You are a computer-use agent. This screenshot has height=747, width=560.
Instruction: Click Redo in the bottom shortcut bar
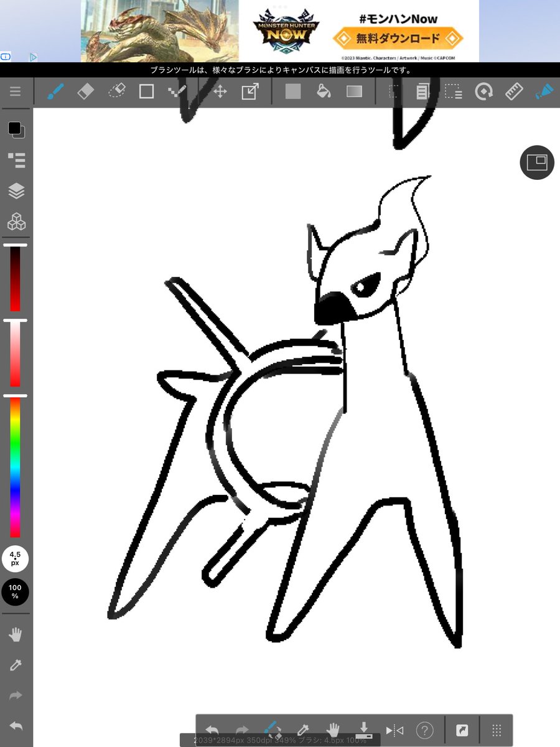tap(242, 730)
